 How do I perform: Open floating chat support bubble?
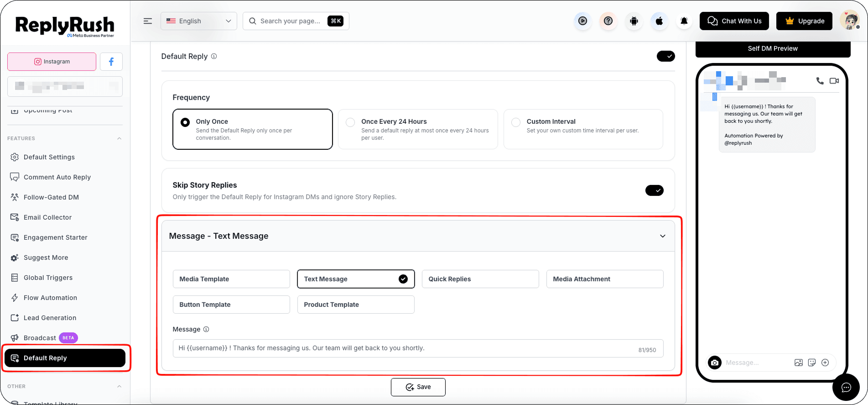846,387
